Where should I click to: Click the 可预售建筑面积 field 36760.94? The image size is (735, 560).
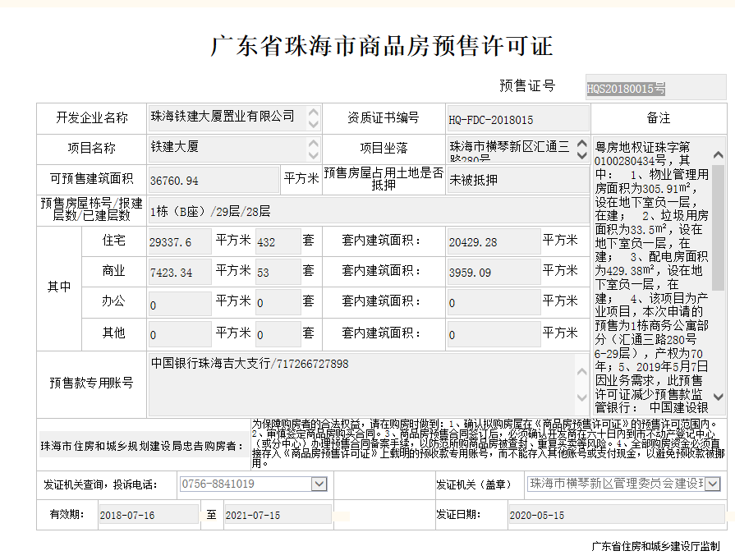214,180
